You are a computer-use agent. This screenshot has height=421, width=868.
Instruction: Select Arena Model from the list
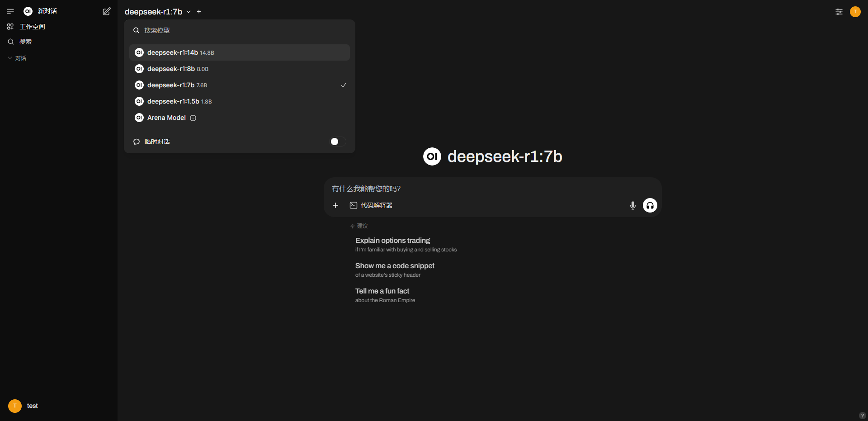tap(240, 118)
